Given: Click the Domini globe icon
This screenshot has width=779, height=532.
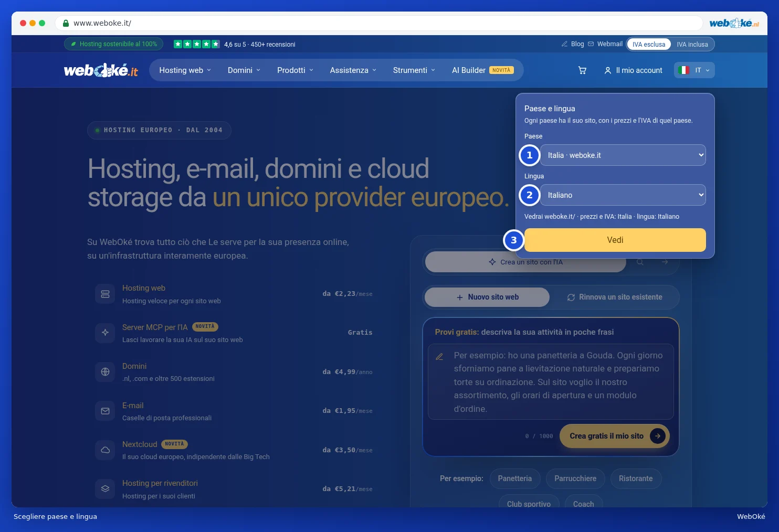Looking at the screenshot, I should [x=105, y=372].
